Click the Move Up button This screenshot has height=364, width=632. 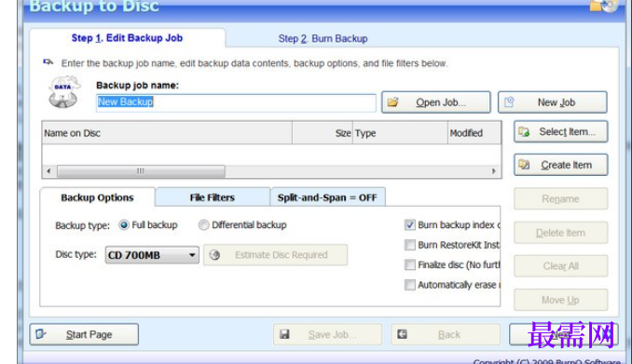click(x=560, y=300)
